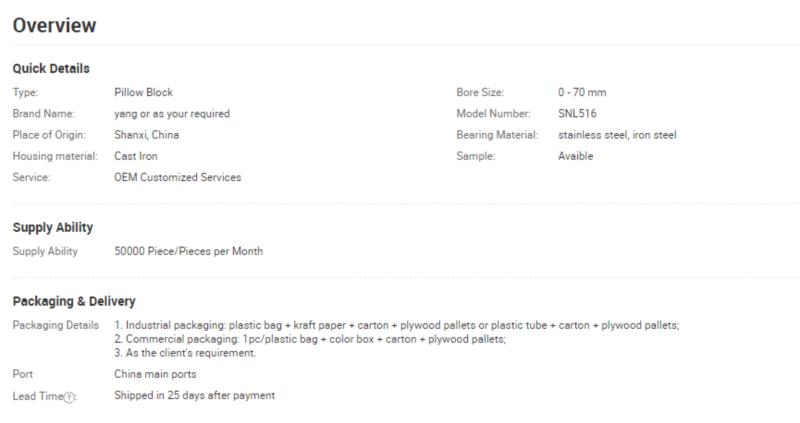
Task: Select the bore size 0 - 70 mm
Action: tap(582, 92)
